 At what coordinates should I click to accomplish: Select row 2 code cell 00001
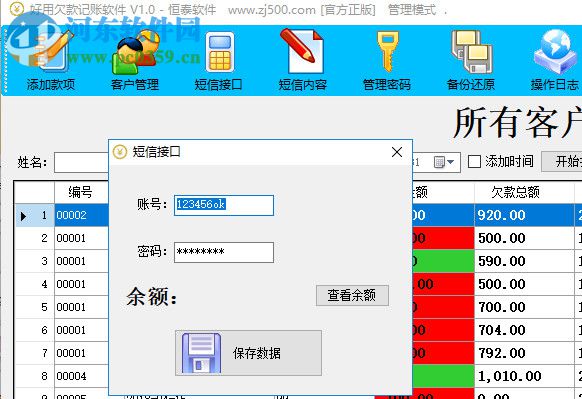(81, 238)
